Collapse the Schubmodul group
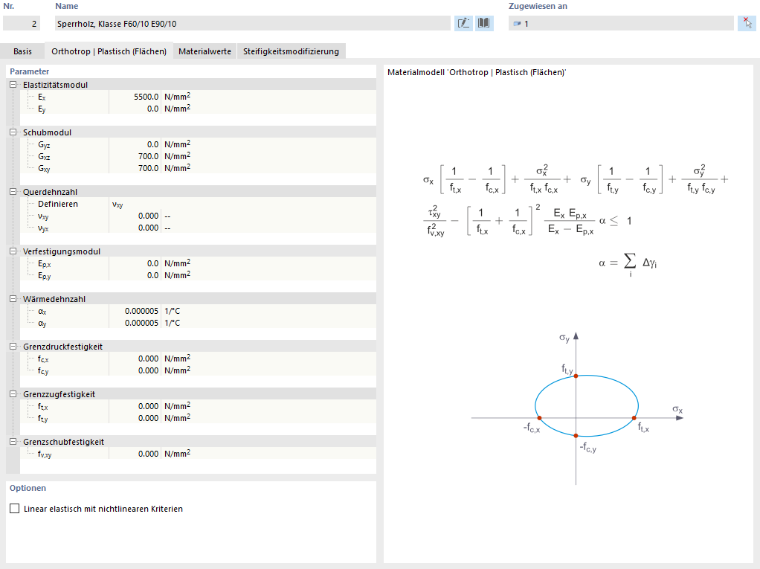The width and height of the screenshot is (760, 569). tap(13, 132)
